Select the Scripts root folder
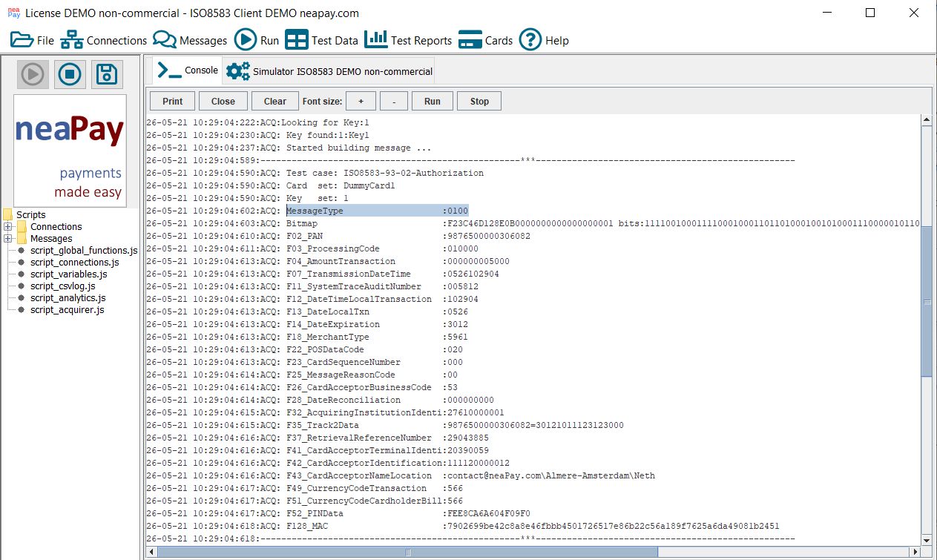Image resolution: width=937 pixels, height=560 pixels. point(30,215)
